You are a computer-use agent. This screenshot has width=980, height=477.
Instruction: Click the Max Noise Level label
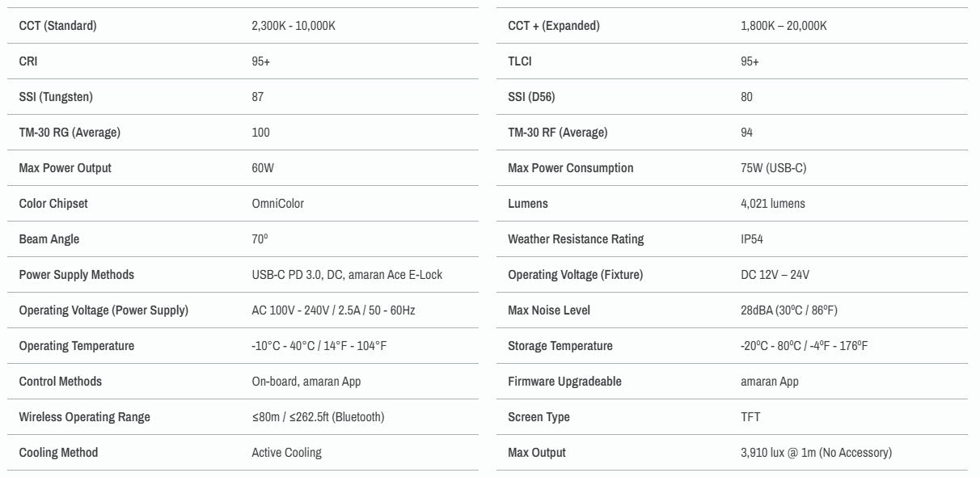(549, 310)
